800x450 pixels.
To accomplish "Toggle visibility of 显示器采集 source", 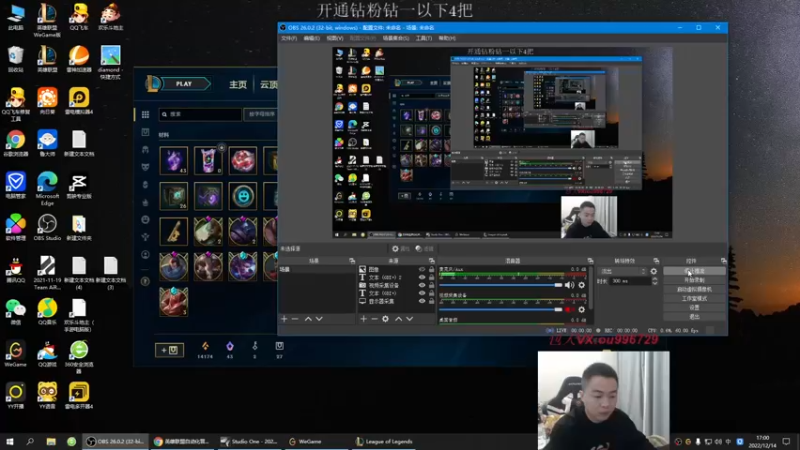I will coord(422,301).
